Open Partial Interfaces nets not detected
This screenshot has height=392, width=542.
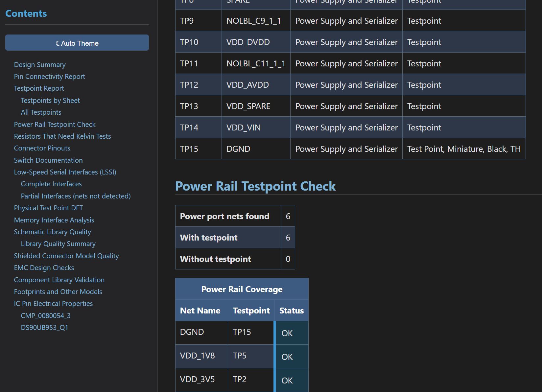pyautogui.click(x=75, y=196)
